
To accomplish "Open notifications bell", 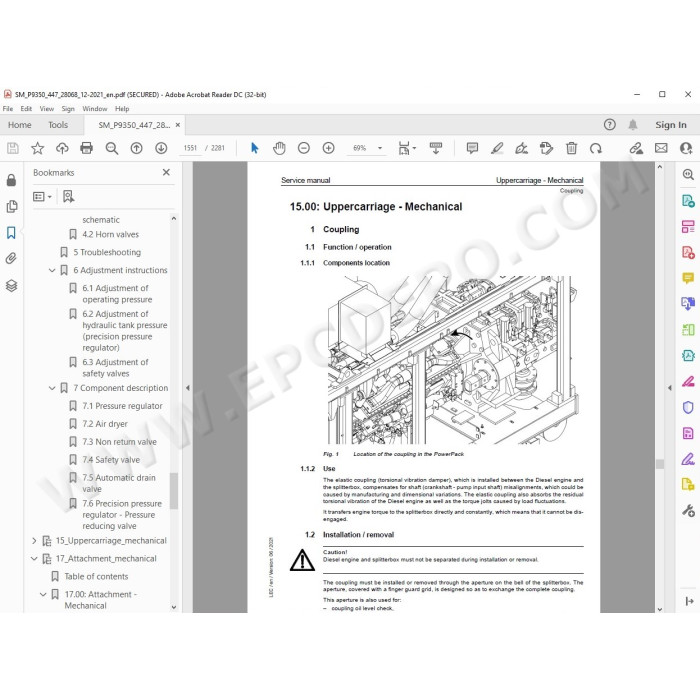I will click(x=633, y=125).
